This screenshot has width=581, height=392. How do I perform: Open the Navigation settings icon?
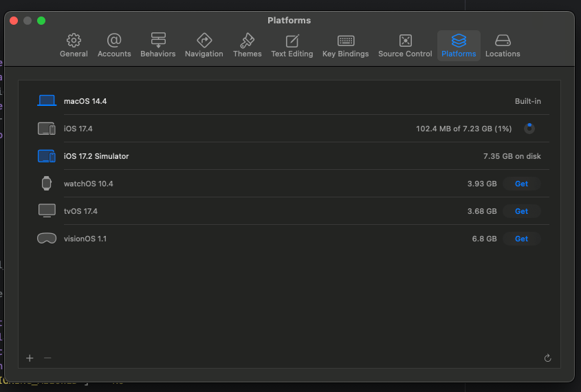click(204, 41)
